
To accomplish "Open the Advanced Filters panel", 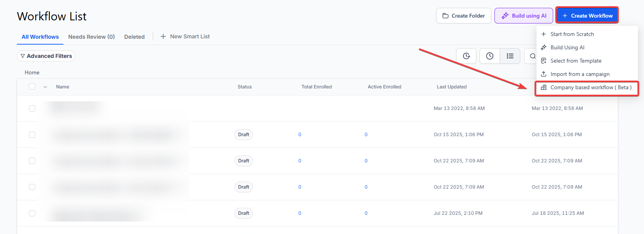I will pos(46,56).
